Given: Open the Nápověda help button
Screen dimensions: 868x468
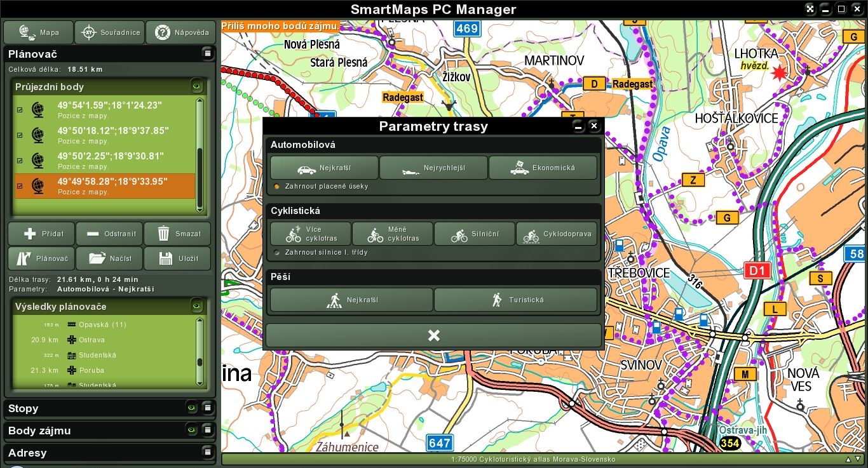Looking at the screenshot, I should (181, 32).
